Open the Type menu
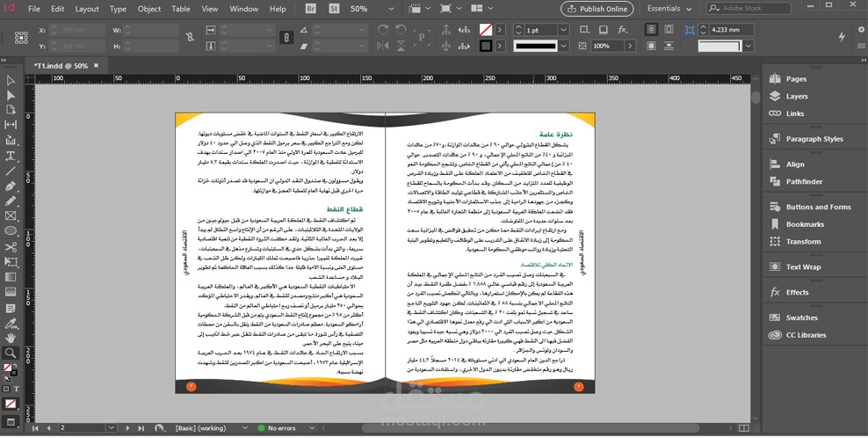This screenshot has height=438, width=868. coord(118,9)
